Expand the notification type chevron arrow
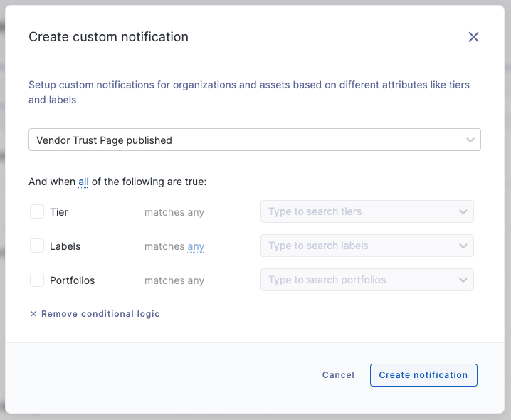 [x=470, y=140]
